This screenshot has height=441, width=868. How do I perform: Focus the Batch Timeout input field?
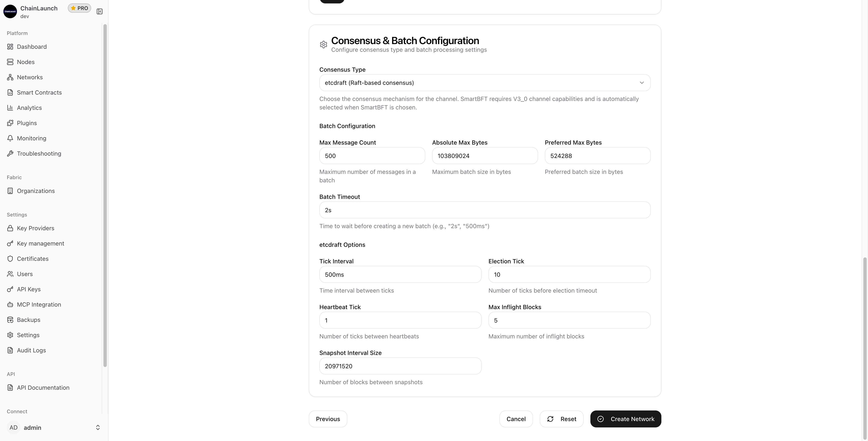[x=485, y=210]
